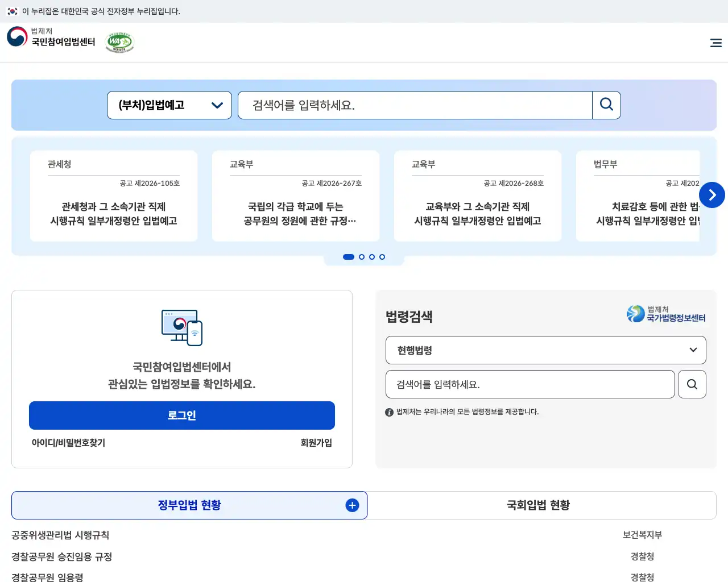
Task: Click the 국민참여입법센터 logo
Action: (51, 37)
